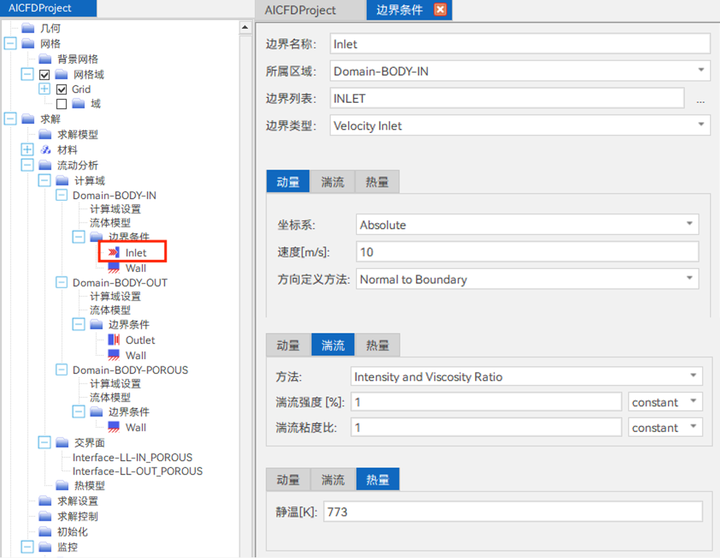Select 湍流 tab in first tab group

tap(332, 182)
